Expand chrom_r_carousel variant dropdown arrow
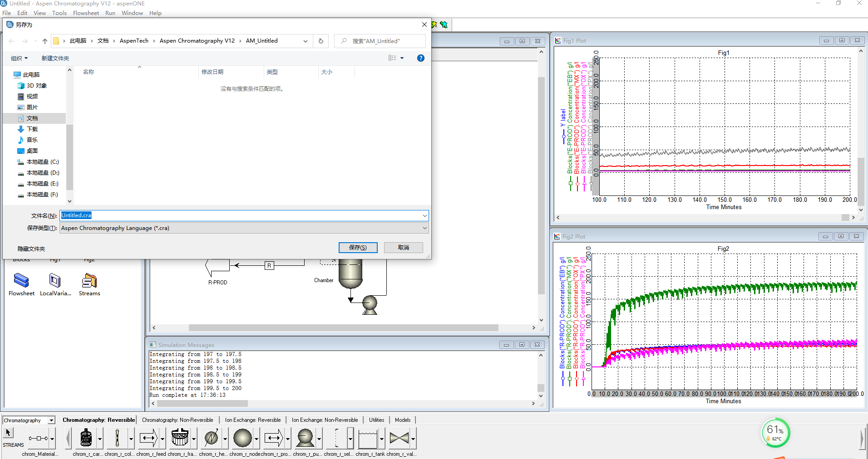The image size is (868, 459). pos(100,439)
